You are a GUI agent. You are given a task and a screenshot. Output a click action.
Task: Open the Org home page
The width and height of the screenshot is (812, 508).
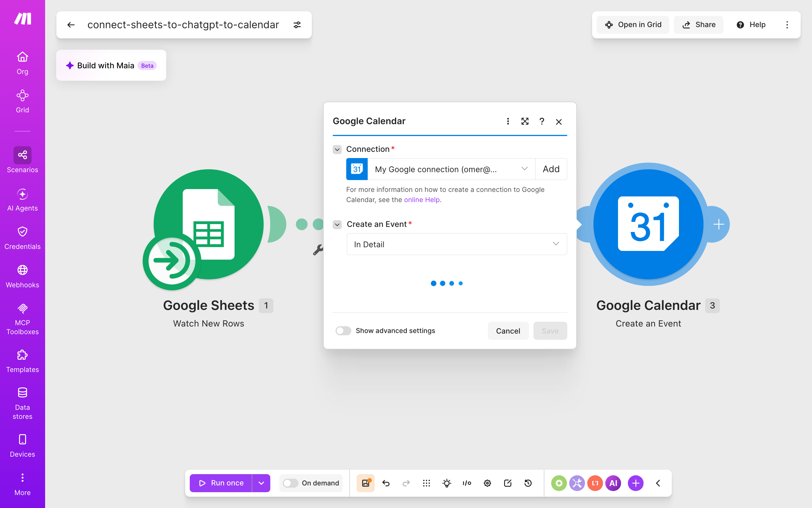[23, 63]
